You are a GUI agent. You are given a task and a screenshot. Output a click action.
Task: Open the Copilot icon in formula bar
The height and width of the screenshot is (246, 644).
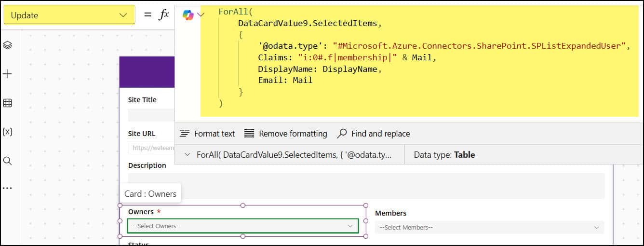coord(188,15)
